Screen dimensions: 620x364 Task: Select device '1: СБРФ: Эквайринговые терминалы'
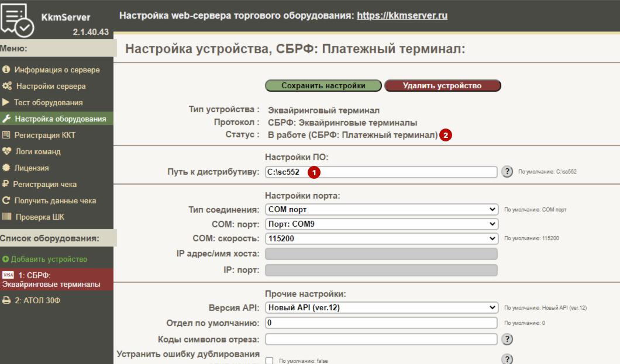point(57,279)
